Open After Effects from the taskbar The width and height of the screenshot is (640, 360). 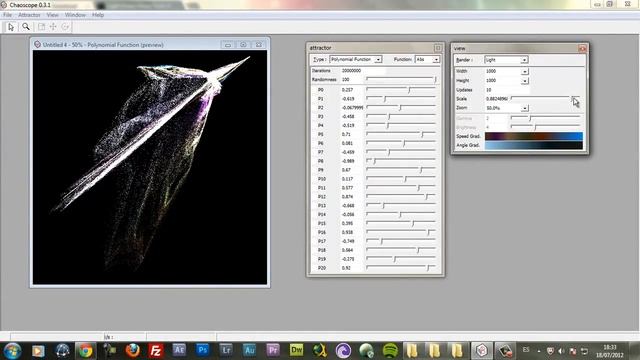pos(179,350)
